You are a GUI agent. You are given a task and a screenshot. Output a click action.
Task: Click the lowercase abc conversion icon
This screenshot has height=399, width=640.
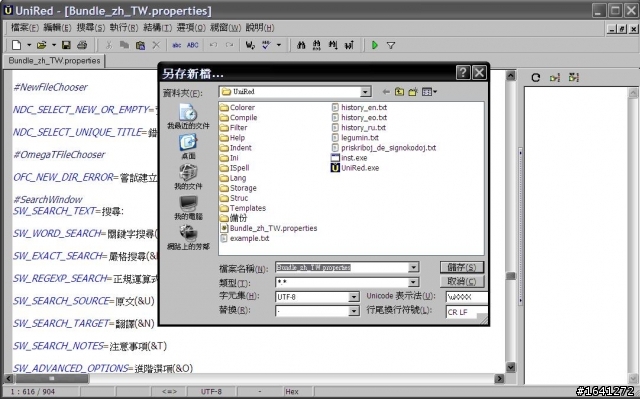pyautogui.click(x=177, y=45)
